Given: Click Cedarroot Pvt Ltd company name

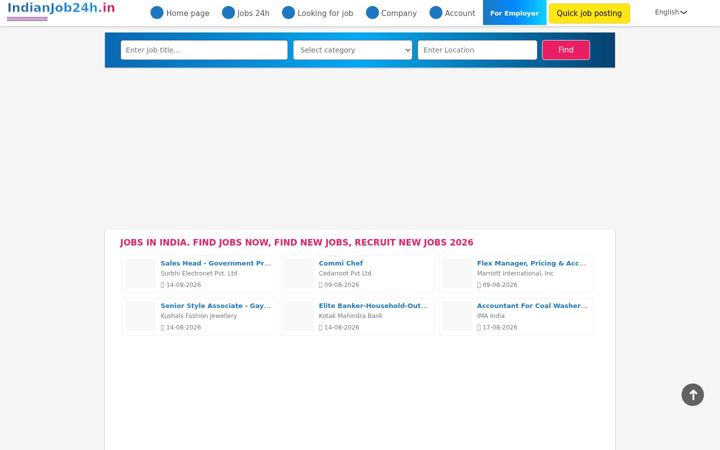Looking at the screenshot, I should 345,273.
